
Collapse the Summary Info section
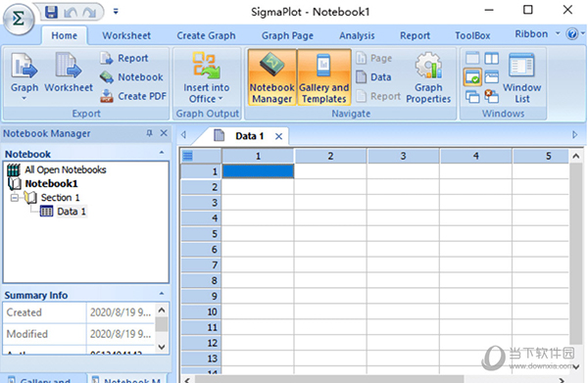click(162, 294)
